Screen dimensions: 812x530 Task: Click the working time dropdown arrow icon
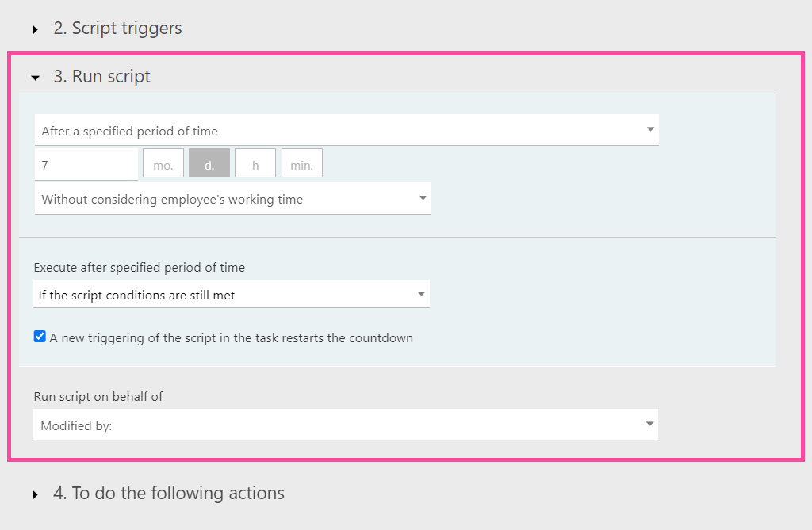point(423,198)
